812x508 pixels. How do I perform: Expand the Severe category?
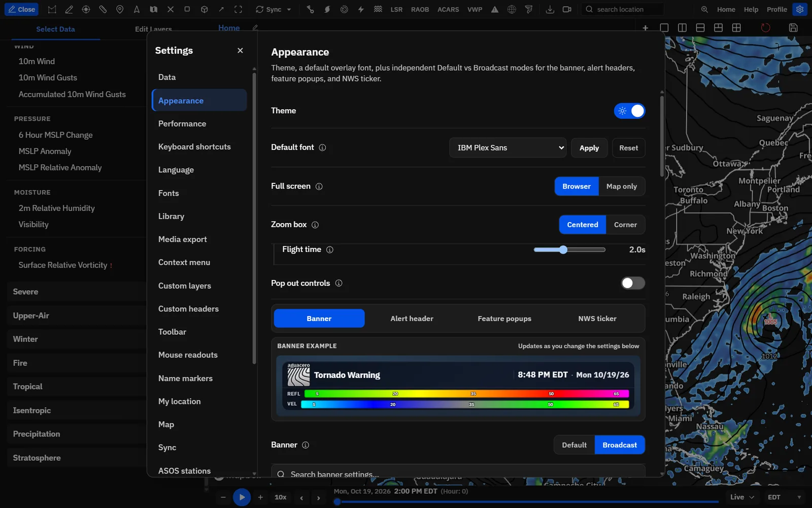pos(76,292)
